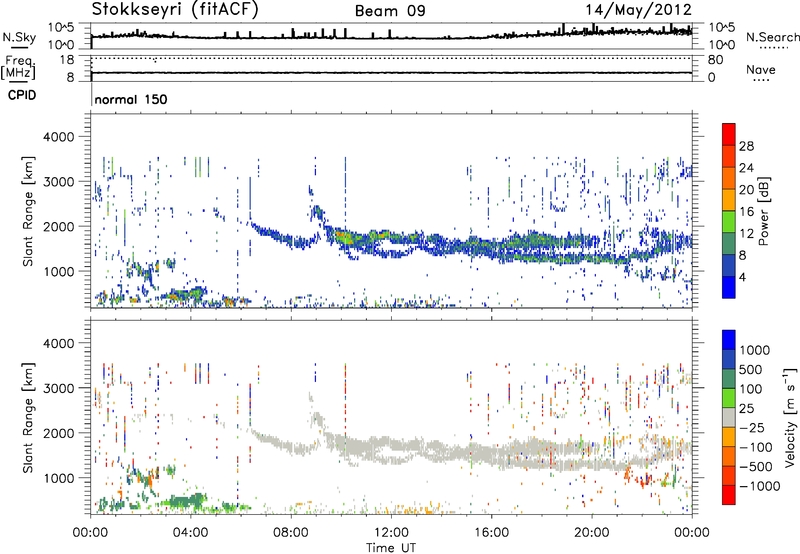This screenshot has height=554, width=800.
Task: Click the Beam 09 label
Action: (x=390, y=11)
